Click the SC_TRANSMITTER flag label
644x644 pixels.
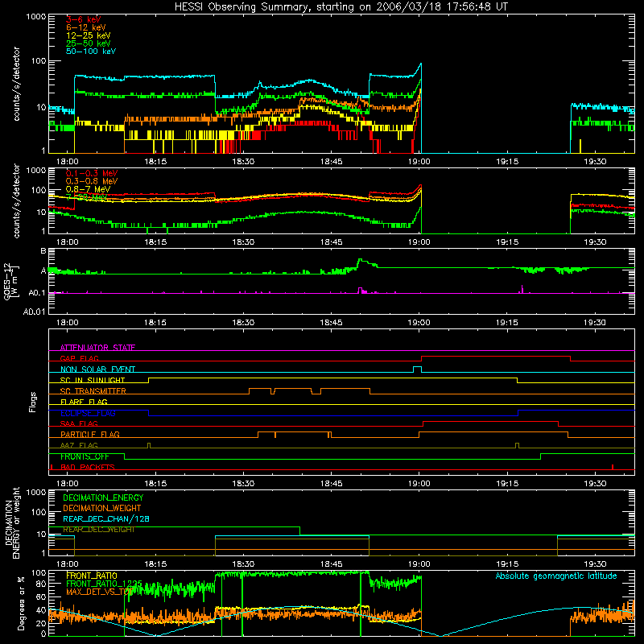click(x=93, y=391)
